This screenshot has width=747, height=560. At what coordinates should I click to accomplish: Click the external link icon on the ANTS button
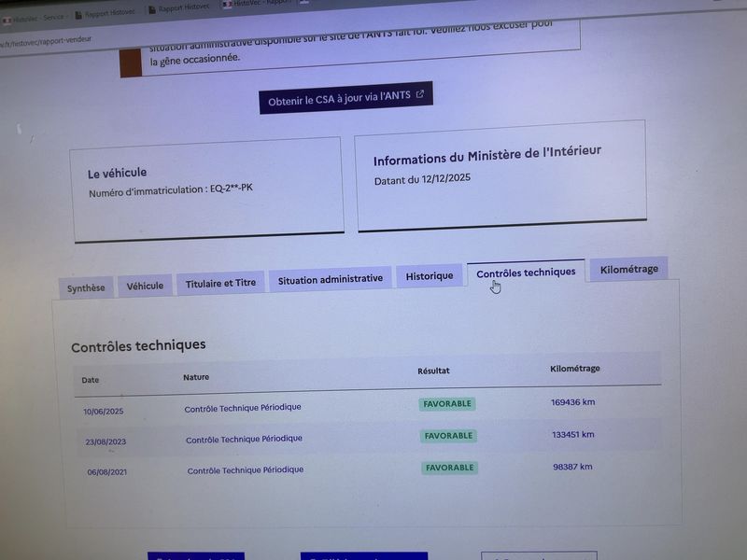coord(420,94)
